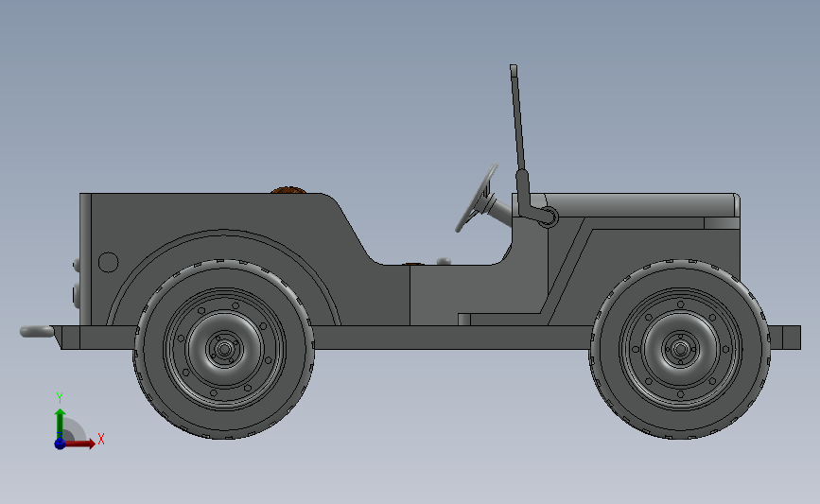This screenshot has width=820, height=504.
Task: Select the lower tail light on the rear
Action: click(77, 294)
